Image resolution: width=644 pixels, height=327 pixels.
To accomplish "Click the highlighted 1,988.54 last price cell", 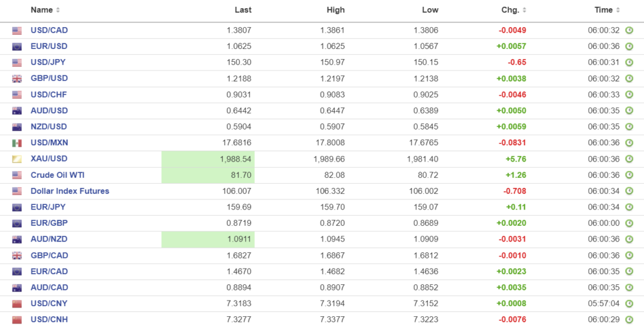I will coord(208,159).
